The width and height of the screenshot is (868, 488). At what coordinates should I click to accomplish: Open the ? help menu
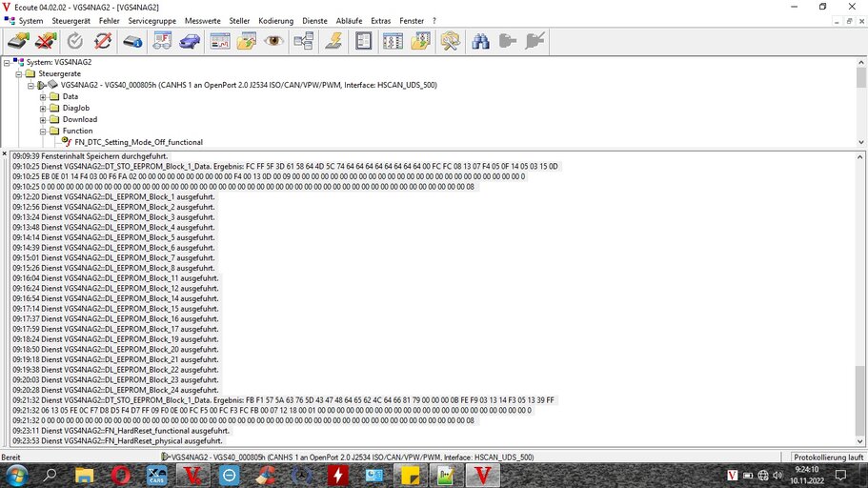(x=434, y=21)
